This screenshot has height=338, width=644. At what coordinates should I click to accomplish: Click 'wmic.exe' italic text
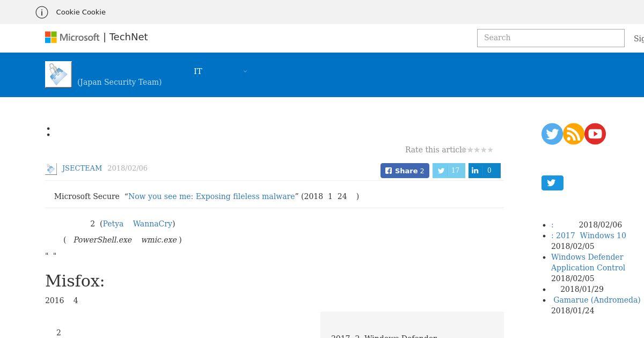tap(159, 240)
